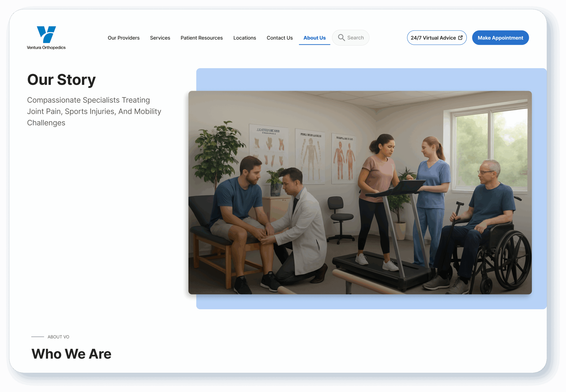Click the short line beside ABOUT VO

38,337
